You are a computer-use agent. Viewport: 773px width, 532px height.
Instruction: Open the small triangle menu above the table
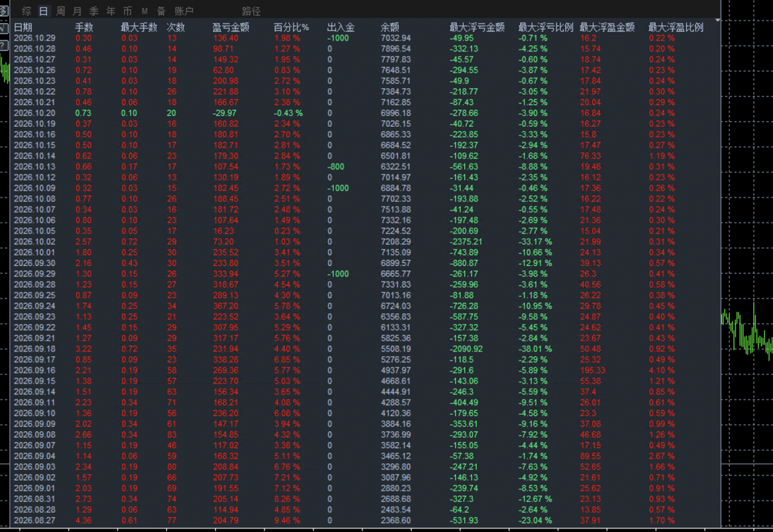pyautogui.click(x=718, y=21)
